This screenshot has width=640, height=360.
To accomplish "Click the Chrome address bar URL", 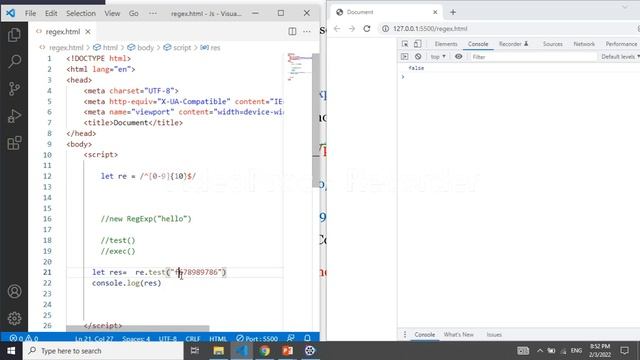I will (430, 29).
